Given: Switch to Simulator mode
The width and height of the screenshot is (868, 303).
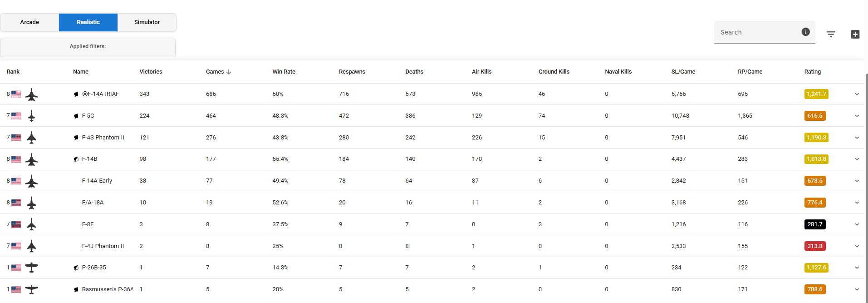Looking at the screenshot, I should tap(147, 22).
